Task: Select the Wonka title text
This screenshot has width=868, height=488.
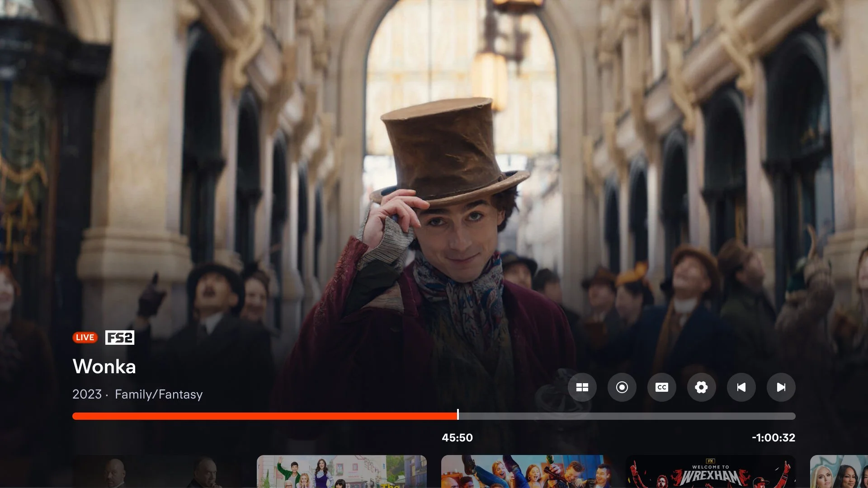Action: point(104,366)
